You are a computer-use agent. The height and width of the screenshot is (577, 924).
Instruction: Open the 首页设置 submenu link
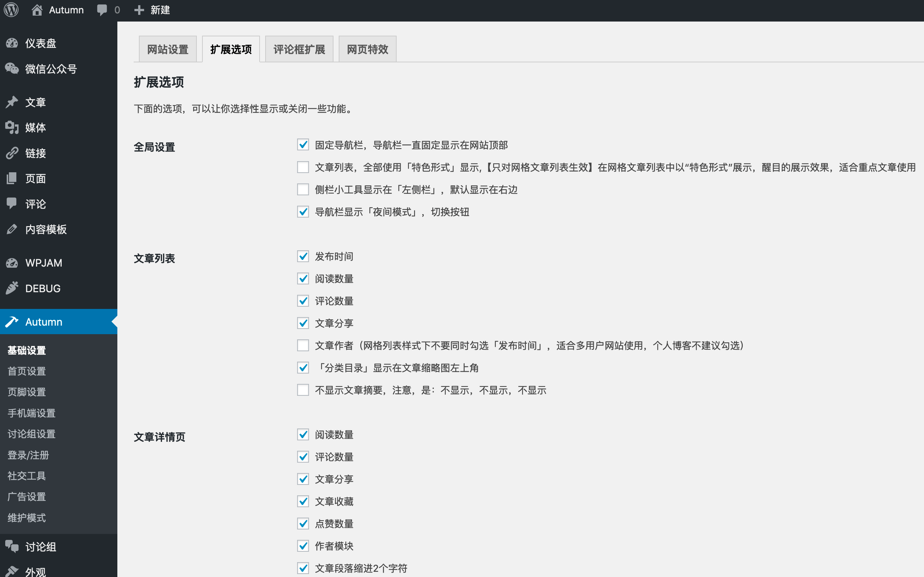27,371
